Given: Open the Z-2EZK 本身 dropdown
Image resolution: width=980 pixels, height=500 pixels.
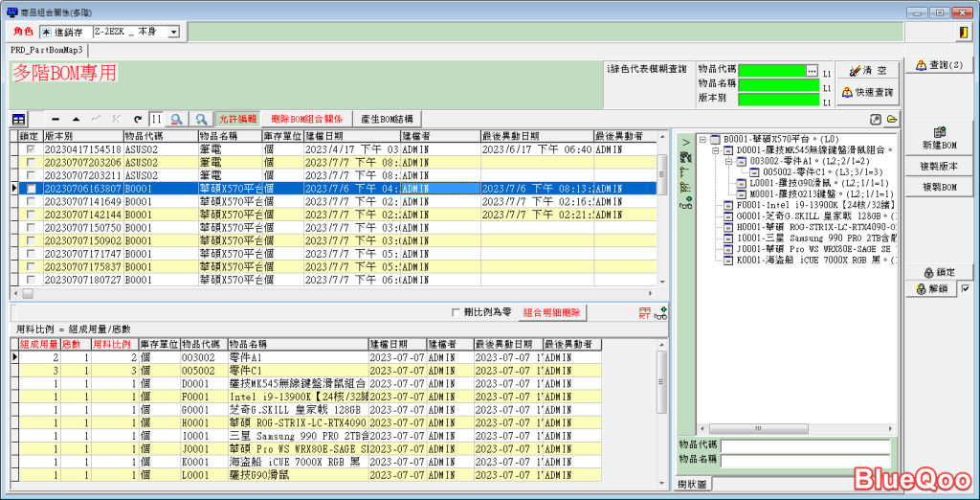Looking at the screenshot, I should pyautogui.click(x=173, y=33).
